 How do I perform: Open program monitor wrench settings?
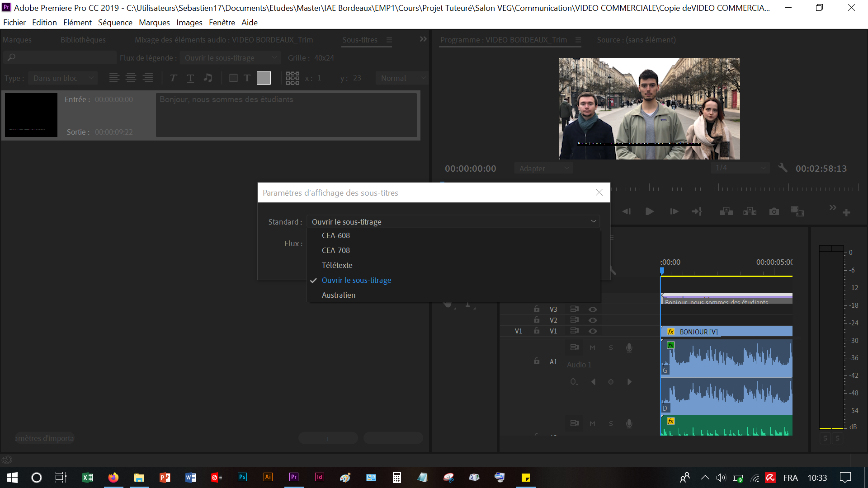pyautogui.click(x=783, y=168)
